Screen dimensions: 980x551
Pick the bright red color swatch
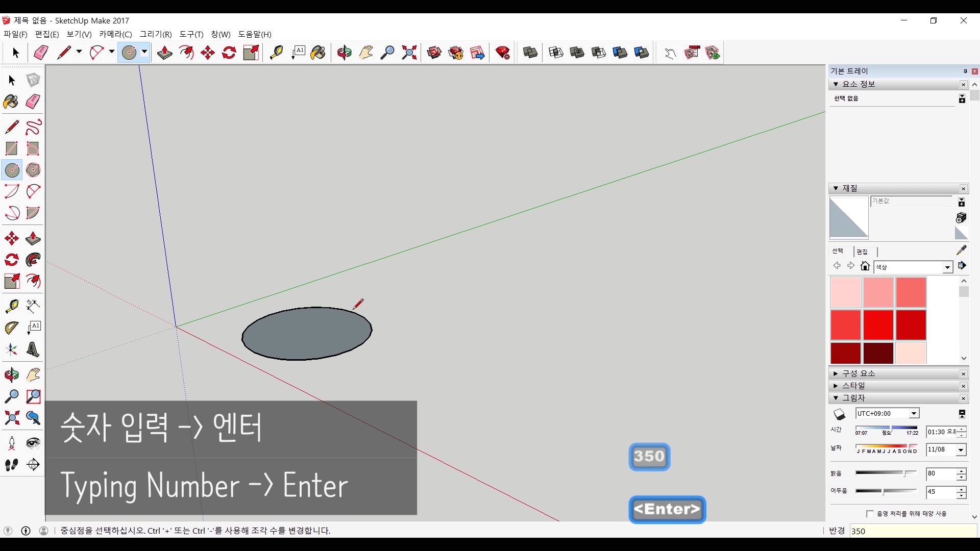tap(878, 325)
